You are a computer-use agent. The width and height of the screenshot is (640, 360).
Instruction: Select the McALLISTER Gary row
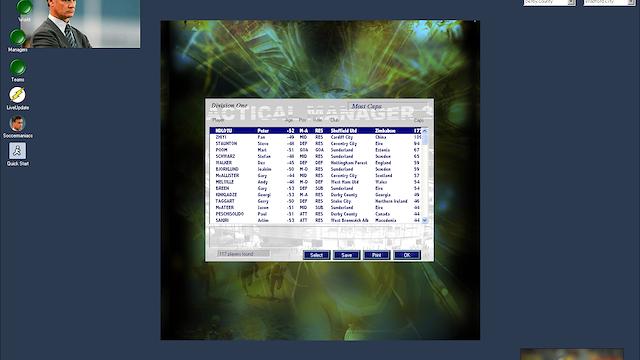pyautogui.click(x=316, y=176)
